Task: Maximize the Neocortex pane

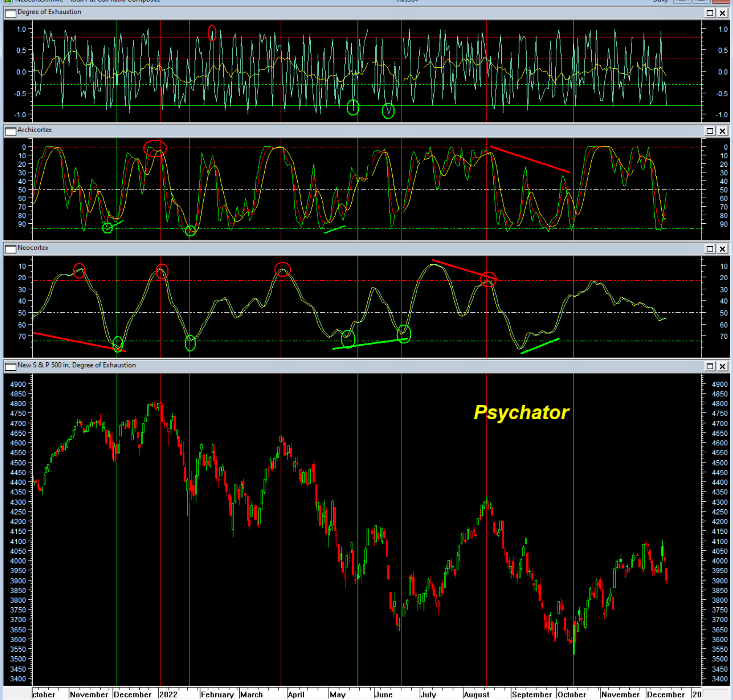Action: (709, 249)
